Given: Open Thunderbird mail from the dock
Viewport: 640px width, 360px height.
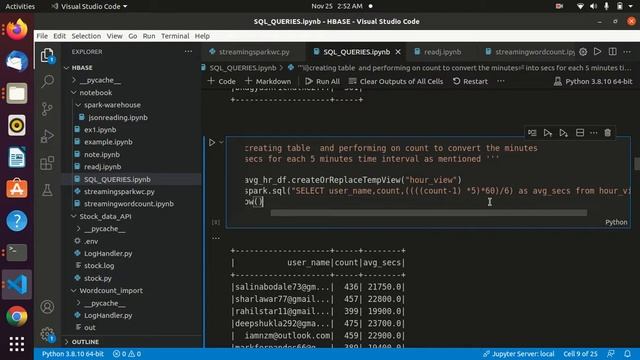Looking at the screenshot, I should [x=17, y=61].
